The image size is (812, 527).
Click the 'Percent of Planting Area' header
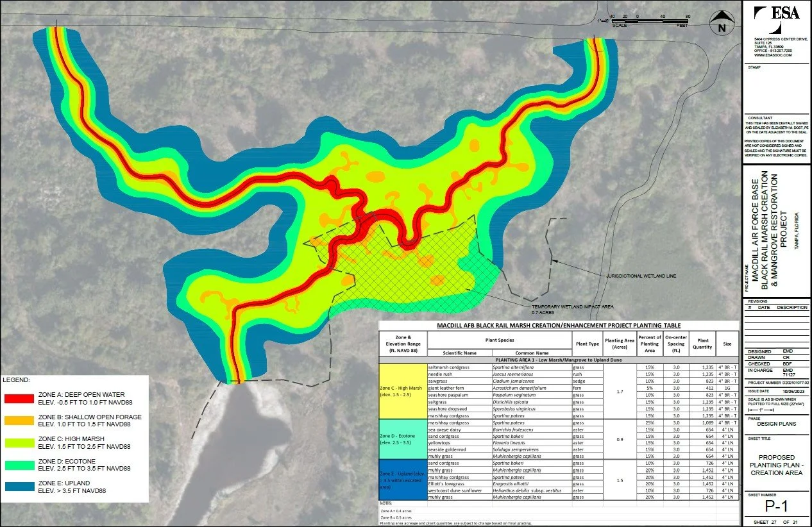[650, 343]
